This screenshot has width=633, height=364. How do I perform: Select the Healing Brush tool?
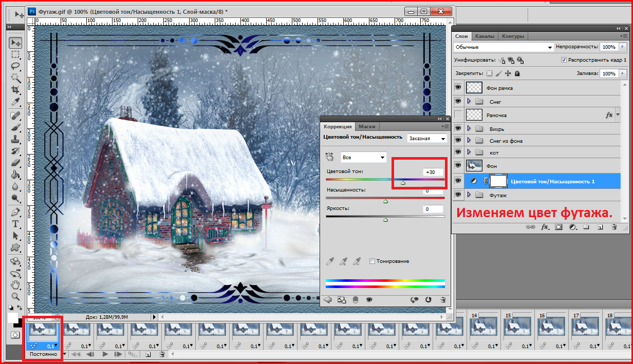[x=16, y=115]
